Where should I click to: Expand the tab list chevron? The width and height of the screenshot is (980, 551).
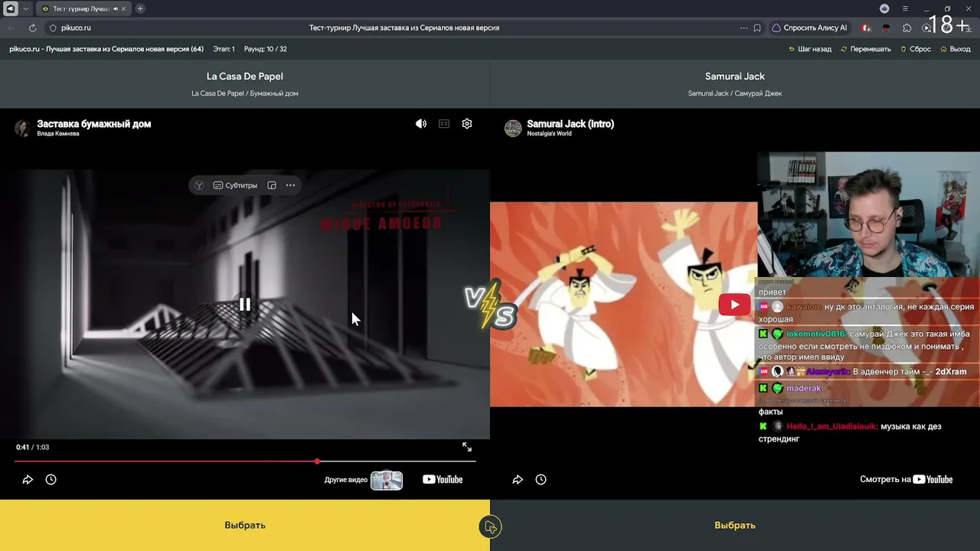26,8
